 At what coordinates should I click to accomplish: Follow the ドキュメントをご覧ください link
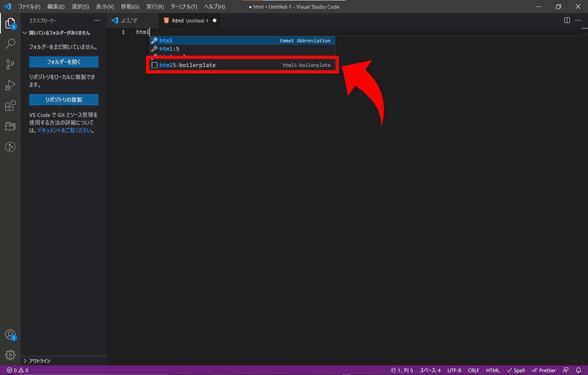pos(65,130)
